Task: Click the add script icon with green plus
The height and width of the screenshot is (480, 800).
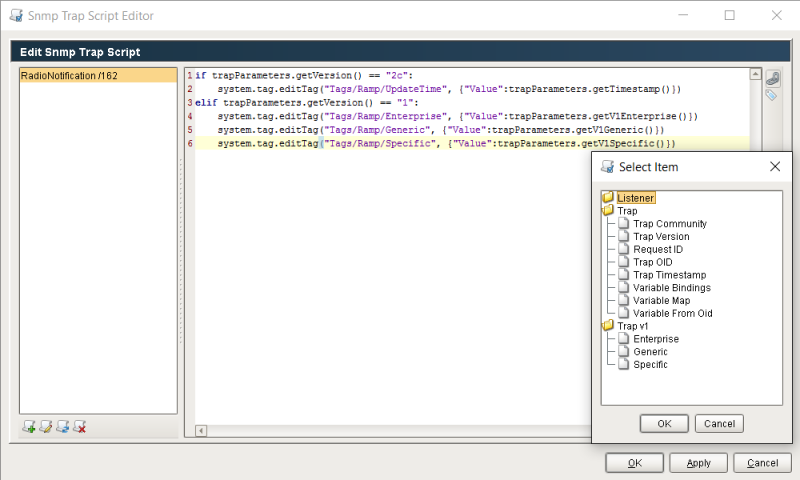Action: (x=29, y=427)
